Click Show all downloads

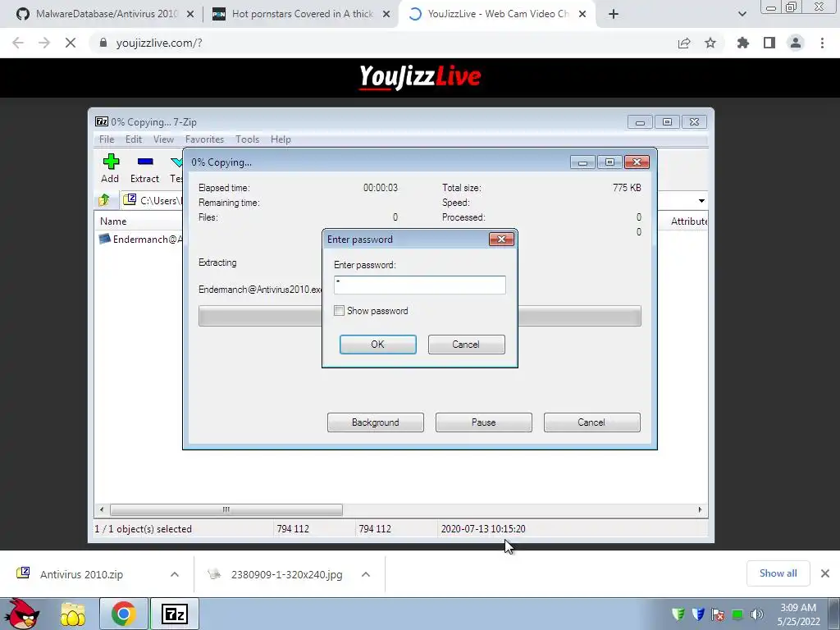pos(778,573)
